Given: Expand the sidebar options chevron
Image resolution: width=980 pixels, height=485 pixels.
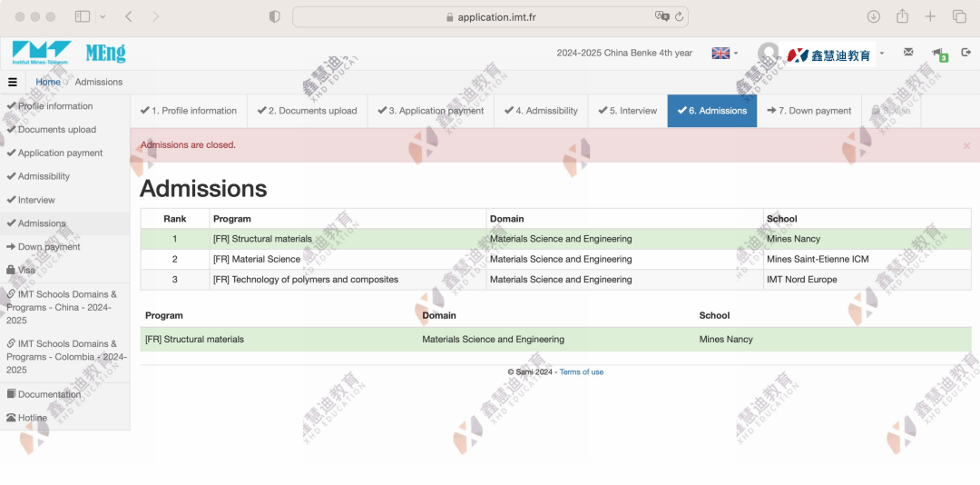Looking at the screenshot, I should pos(103,17).
